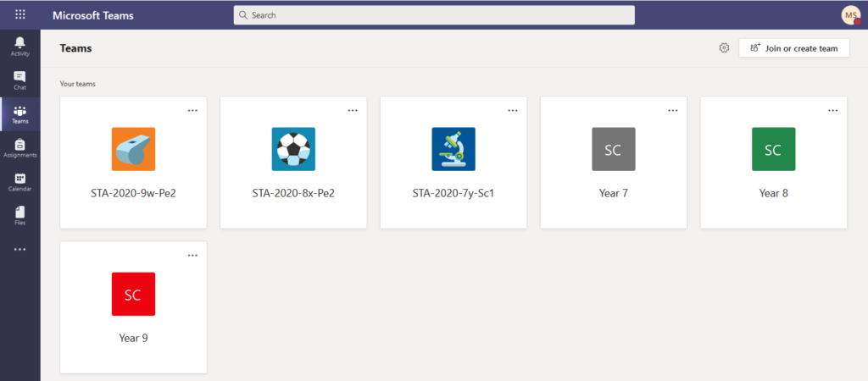The height and width of the screenshot is (381, 868).
Task: Select the Teams sidebar icon
Action: click(x=20, y=114)
